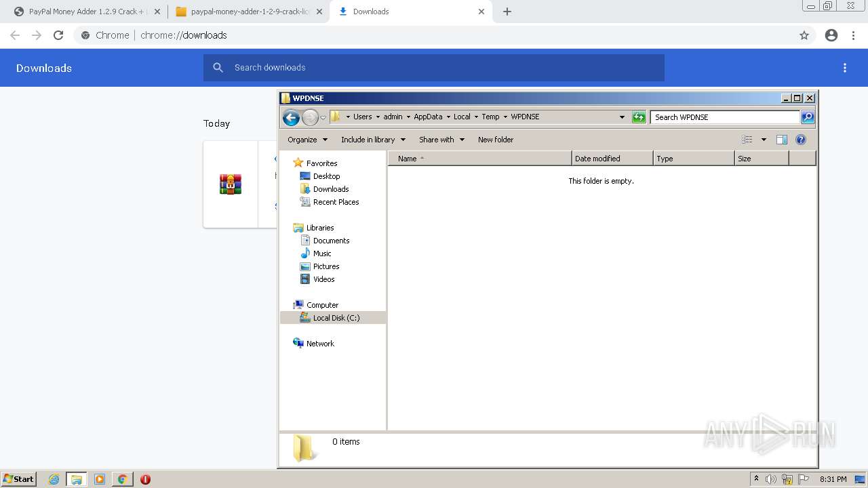868x488 pixels.
Task: Click Temp in address breadcrumb
Action: pyautogui.click(x=490, y=117)
